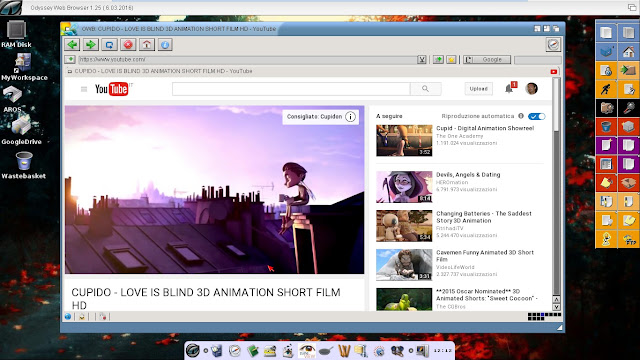Image resolution: width=640 pixels, height=360 pixels.
Task: Click the page scrollbar down arrow
Action: pyautogui.click(x=556, y=307)
